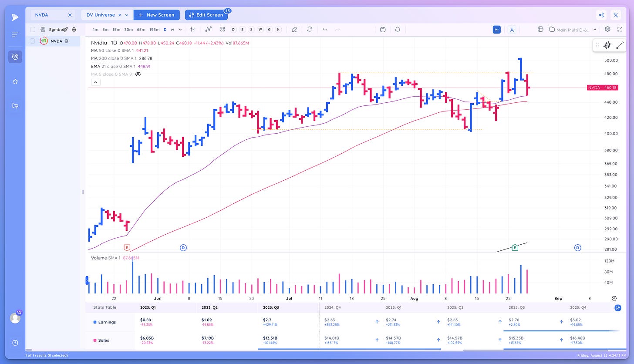Select the W weekly timeframe
The width and height of the screenshot is (634, 364).
pyautogui.click(x=172, y=30)
